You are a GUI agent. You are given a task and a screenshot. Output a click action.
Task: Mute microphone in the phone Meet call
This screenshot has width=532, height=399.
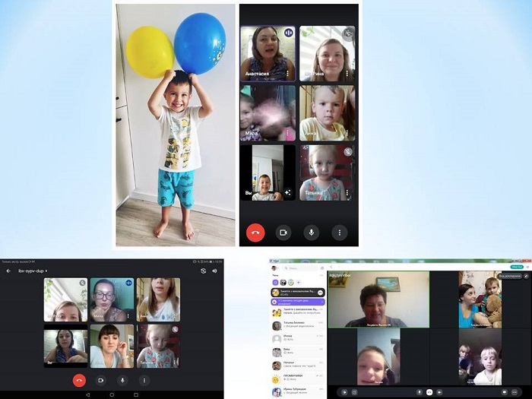click(311, 233)
